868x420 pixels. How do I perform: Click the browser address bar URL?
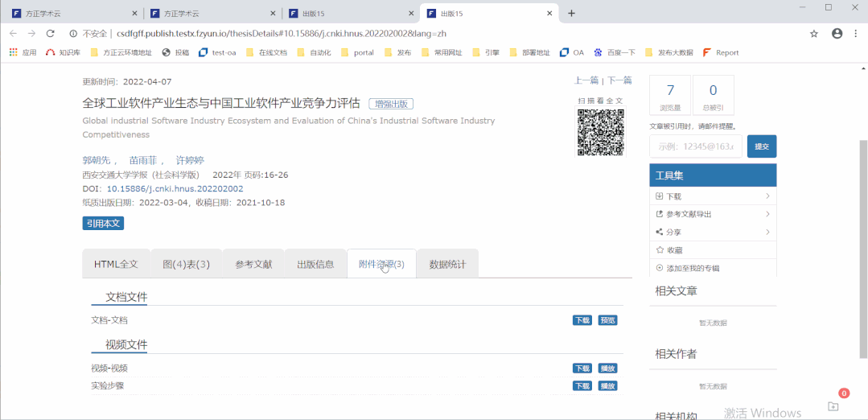(282, 33)
